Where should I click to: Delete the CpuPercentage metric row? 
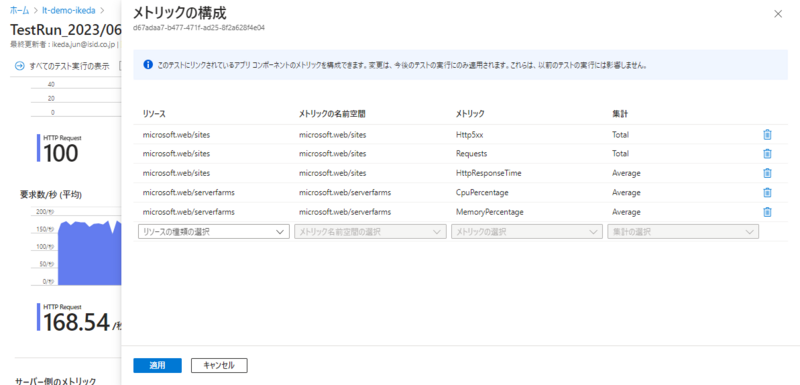pos(767,192)
